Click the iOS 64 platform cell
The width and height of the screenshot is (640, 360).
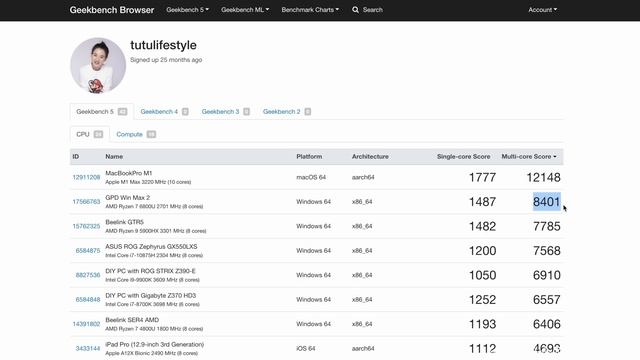click(306, 349)
